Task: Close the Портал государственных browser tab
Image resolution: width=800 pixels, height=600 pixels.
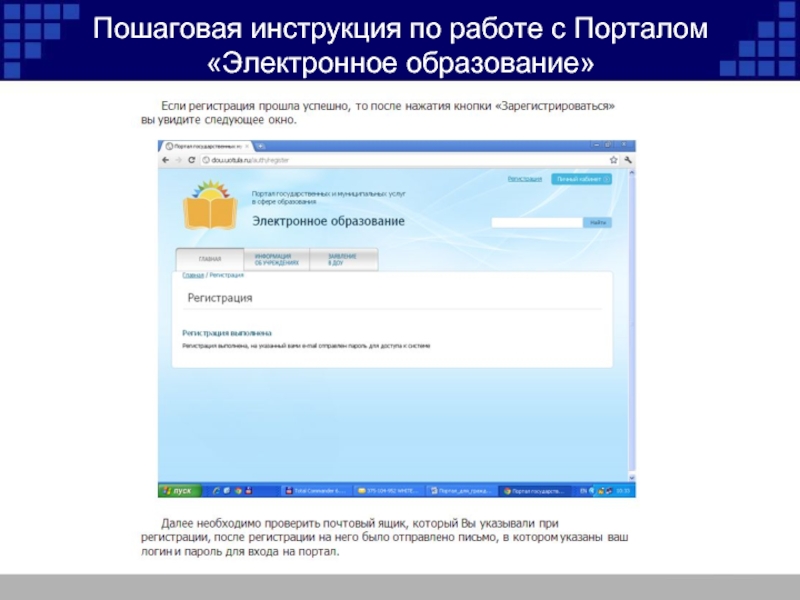Action: [247, 146]
